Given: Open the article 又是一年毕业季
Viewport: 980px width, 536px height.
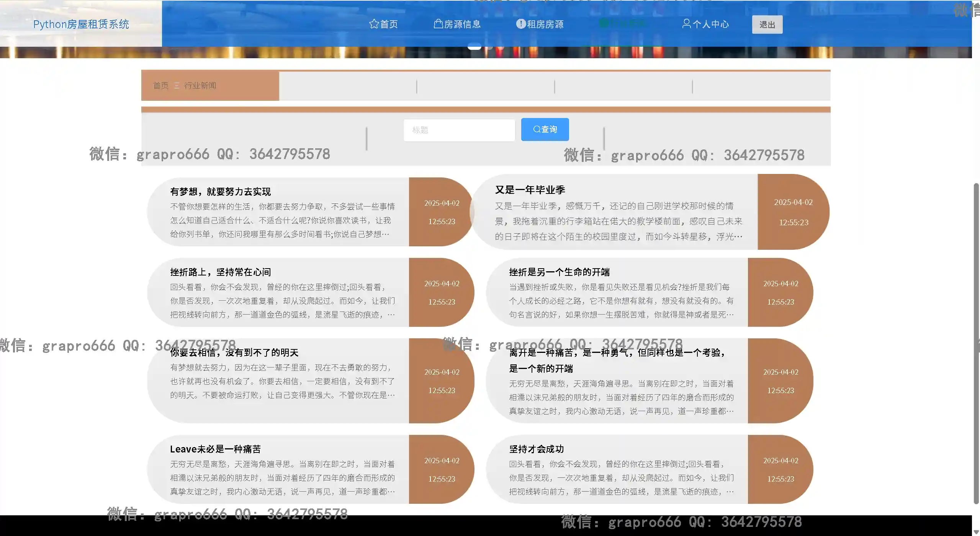Looking at the screenshot, I should (530, 189).
